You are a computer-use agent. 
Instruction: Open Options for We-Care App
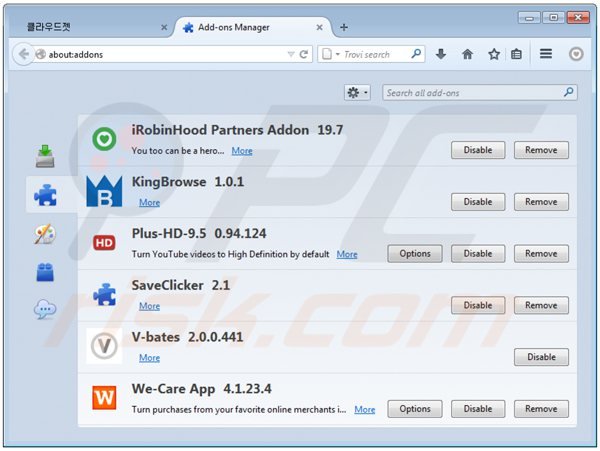pos(415,409)
